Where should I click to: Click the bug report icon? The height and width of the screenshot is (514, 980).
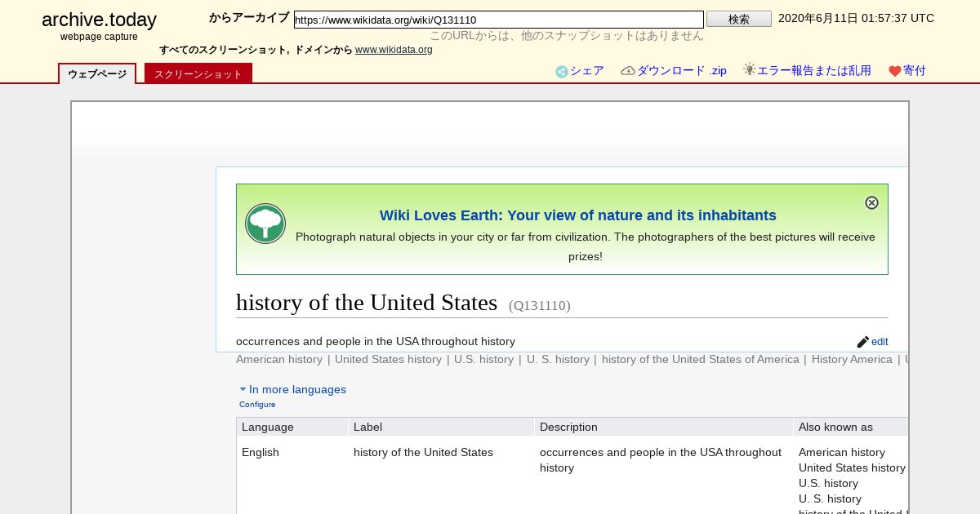click(x=749, y=69)
